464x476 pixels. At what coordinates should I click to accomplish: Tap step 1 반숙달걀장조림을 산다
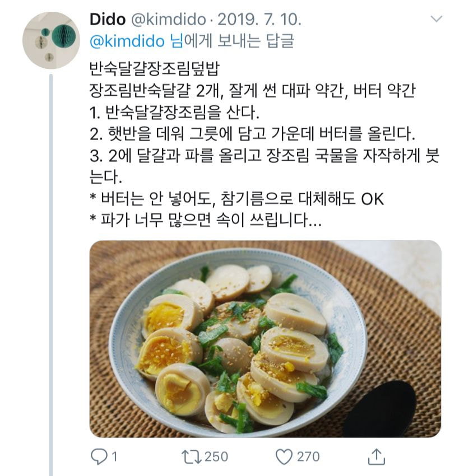174,112
